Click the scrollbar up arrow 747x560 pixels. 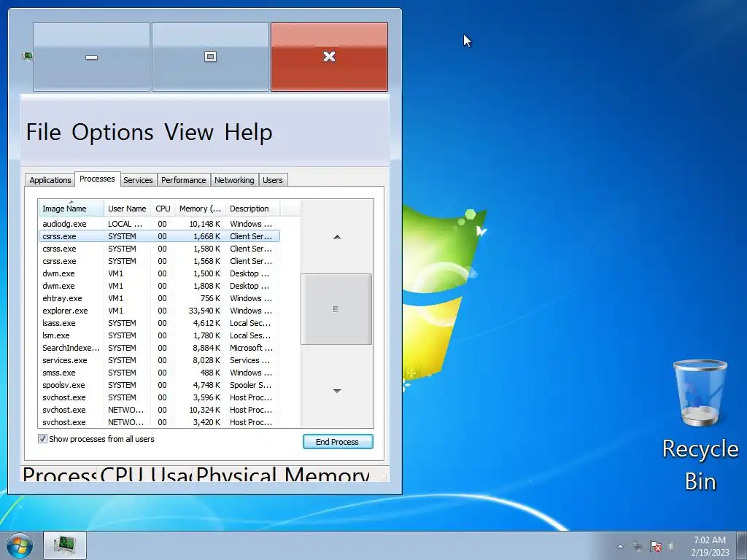(x=337, y=237)
